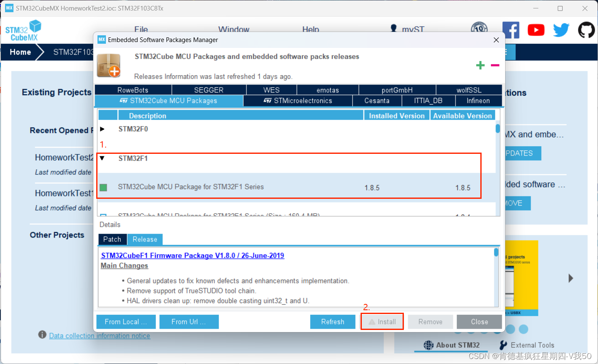Switch to the Infineon tab
The width and height of the screenshot is (598, 364).
click(478, 101)
